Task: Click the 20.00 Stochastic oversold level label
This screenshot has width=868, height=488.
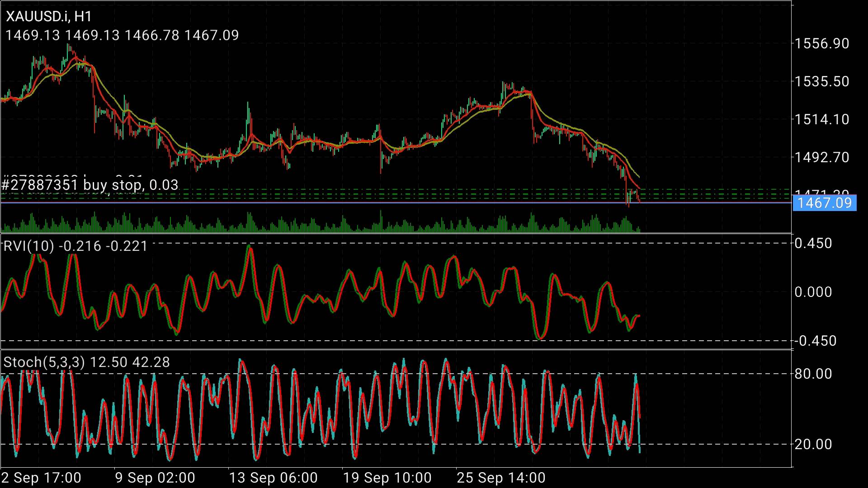Action: (x=813, y=445)
